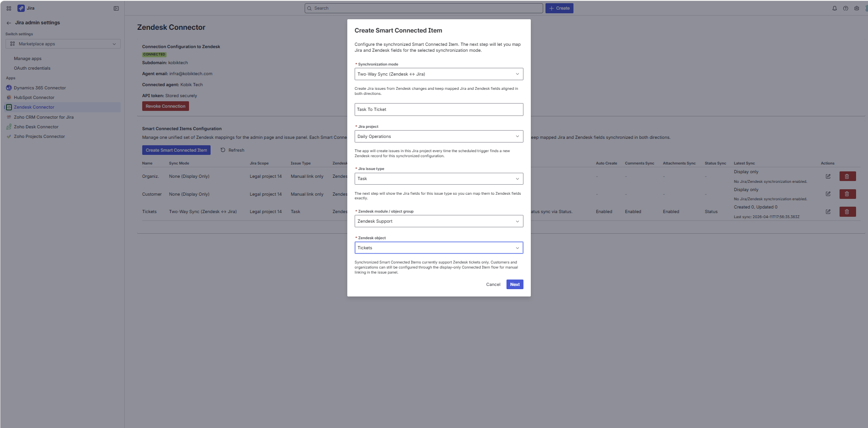Click the infra@kobiktech.com agent email
Image resolution: width=868 pixels, height=428 pixels.
click(191, 74)
